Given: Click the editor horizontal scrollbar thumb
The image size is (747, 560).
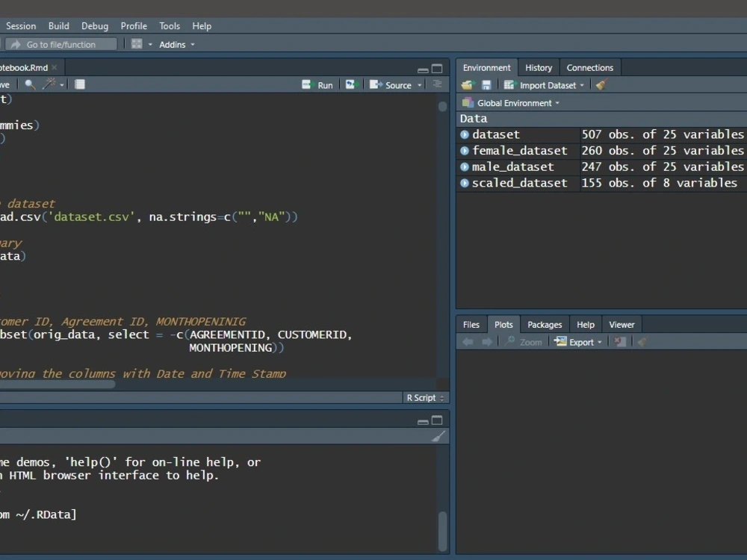Looking at the screenshot, I should click(x=58, y=385).
